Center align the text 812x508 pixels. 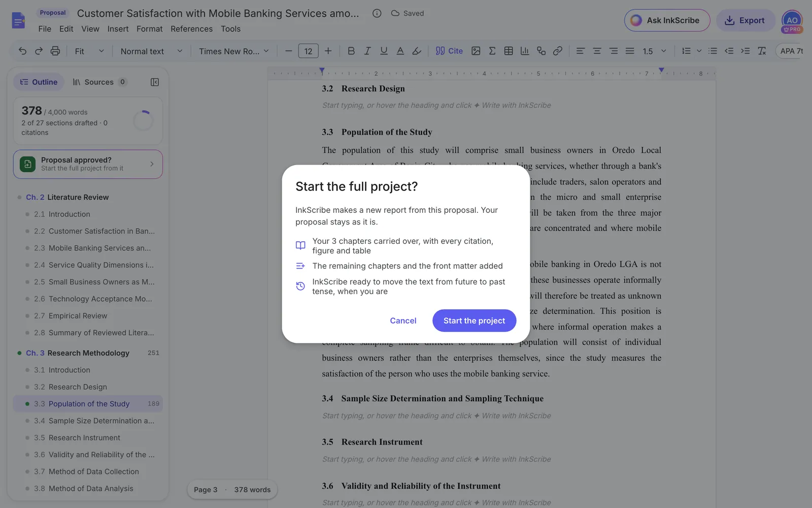597,51
